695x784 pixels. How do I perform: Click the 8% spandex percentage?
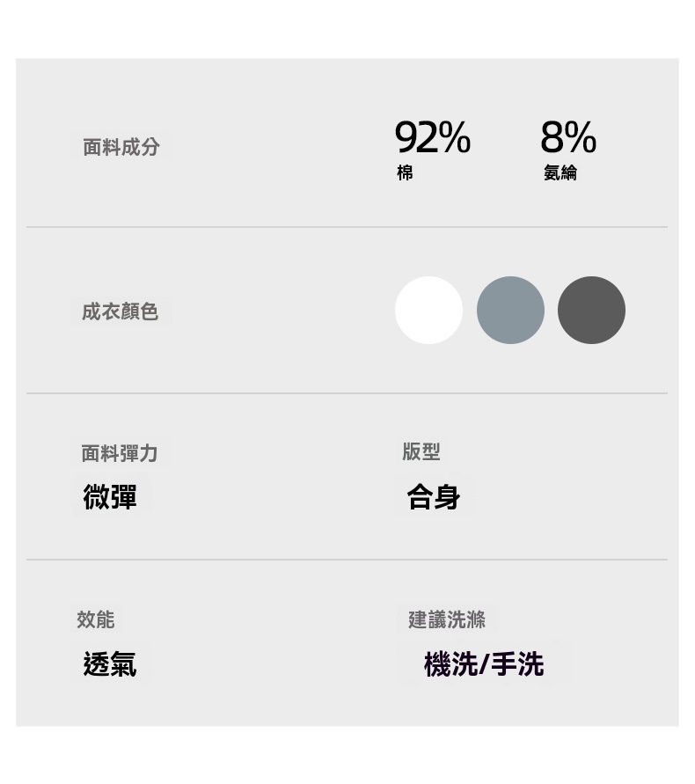click(x=568, y=137)
